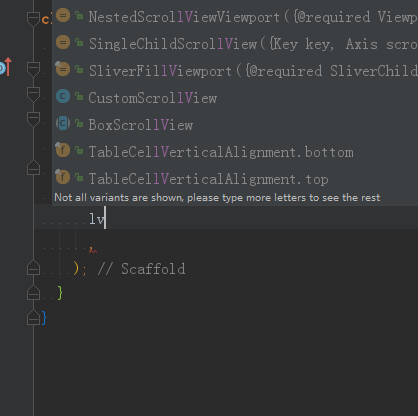
Task: Select CustomScrollView class suggestion
Action: (x=235, y=98)
